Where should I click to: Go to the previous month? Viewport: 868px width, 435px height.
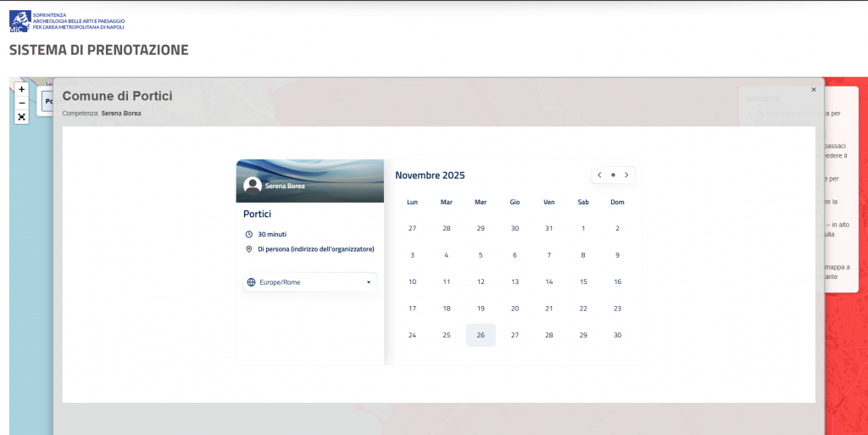tap(599, 176)
